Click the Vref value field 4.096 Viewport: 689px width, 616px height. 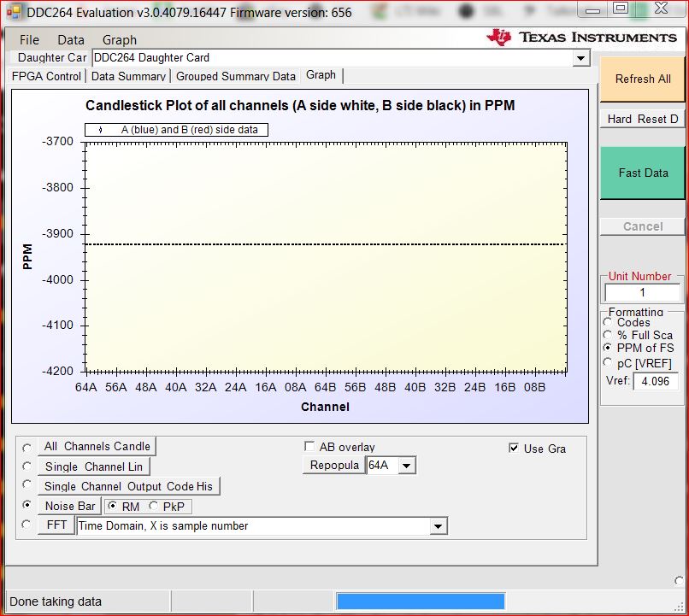click(x=655, y=381)
